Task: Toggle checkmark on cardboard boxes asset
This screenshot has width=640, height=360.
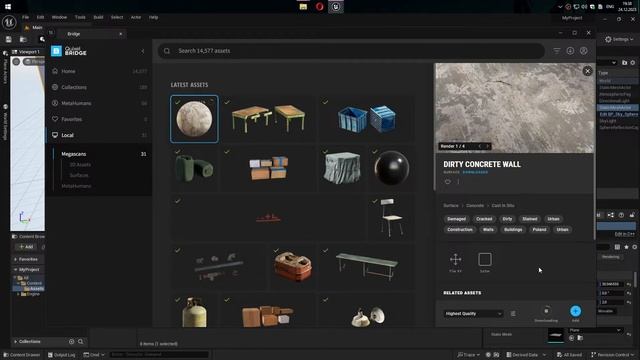Action: 227,151
